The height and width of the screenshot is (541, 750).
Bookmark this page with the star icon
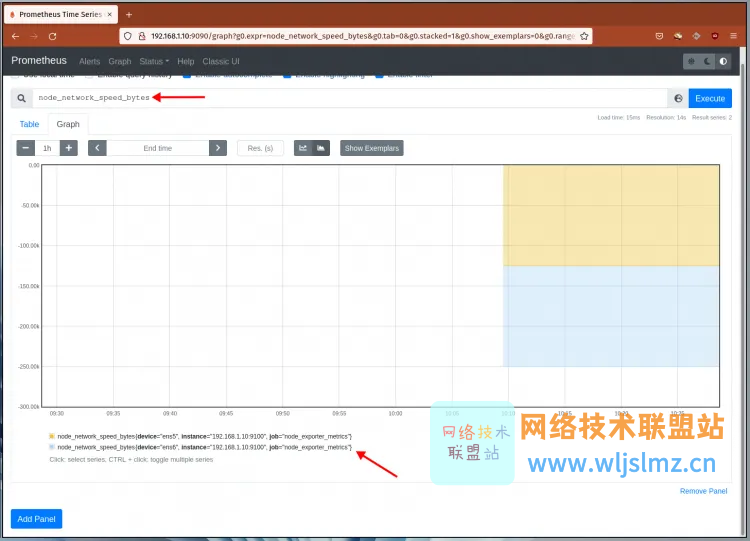click(584, 36)
